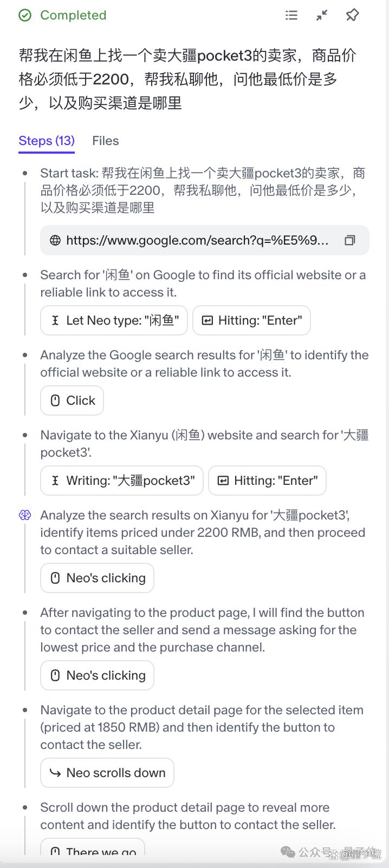Select the Steps (13) tab

point(47,141)
